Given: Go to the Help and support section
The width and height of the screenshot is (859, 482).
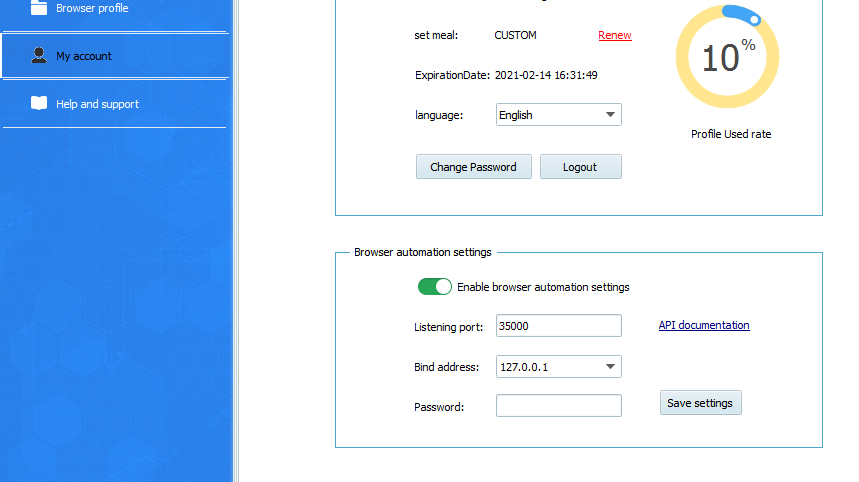Looking at the screenshot, I should coord(97,104).
